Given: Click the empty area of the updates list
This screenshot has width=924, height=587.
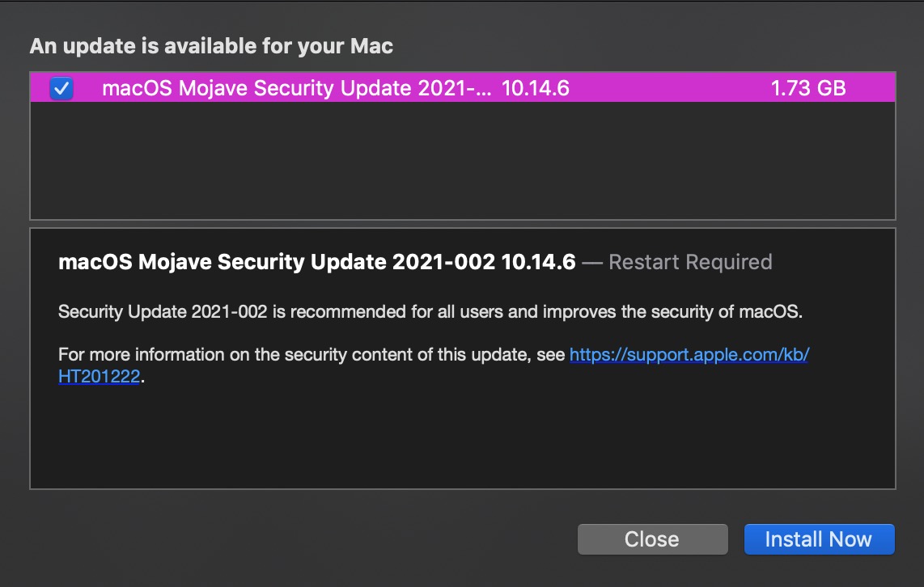Looking at the screenshot, I should pyautogui.click(x=461, y=162).
